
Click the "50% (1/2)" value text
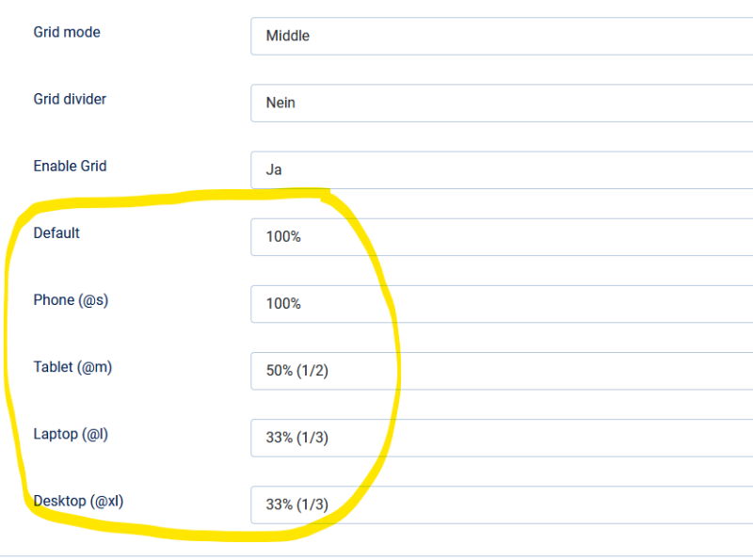296,371
